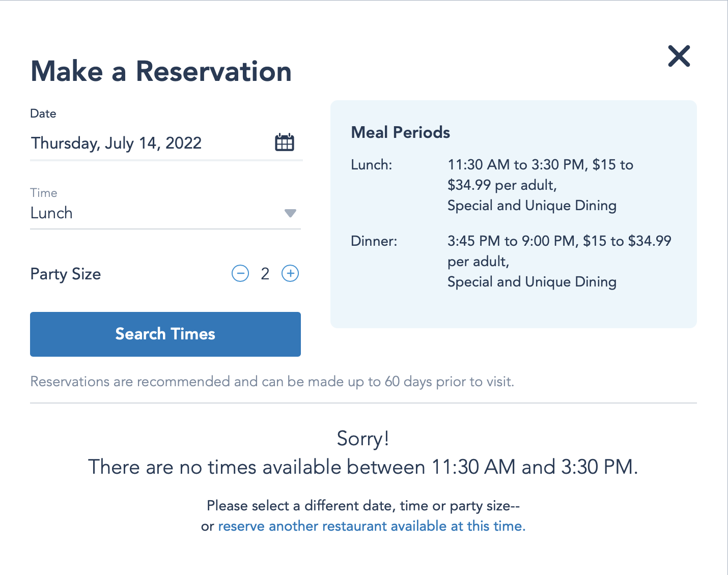Click the party size number 2
This screenshot has height=575, width=728.
click(265, 274)
